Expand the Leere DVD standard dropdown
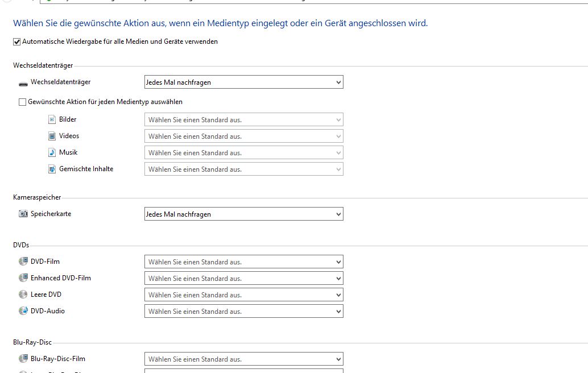 pos(244,295)
